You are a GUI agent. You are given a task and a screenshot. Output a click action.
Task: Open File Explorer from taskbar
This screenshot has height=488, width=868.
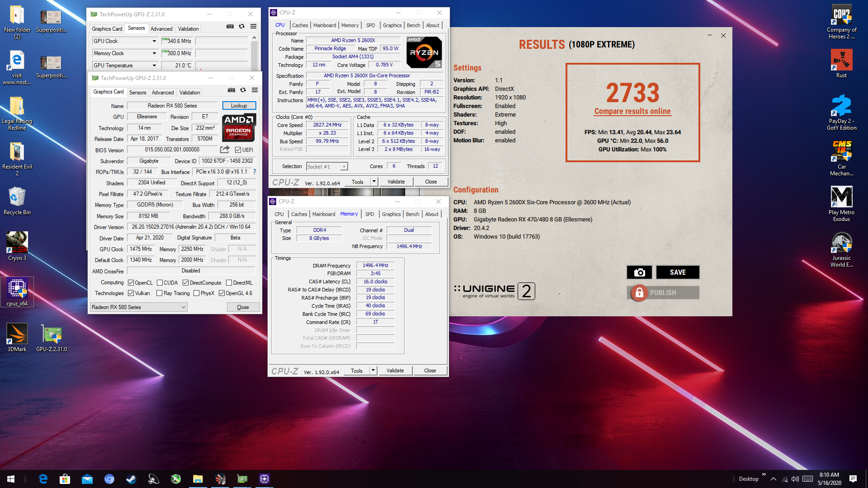198,479
